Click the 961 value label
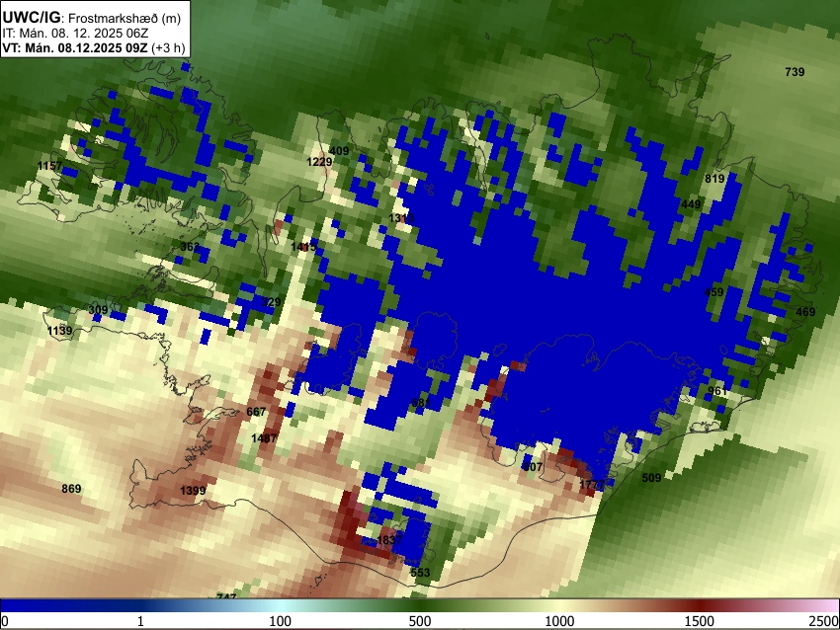Image resolution: width=840 pixels, height=630 pixels. (717, 391)
